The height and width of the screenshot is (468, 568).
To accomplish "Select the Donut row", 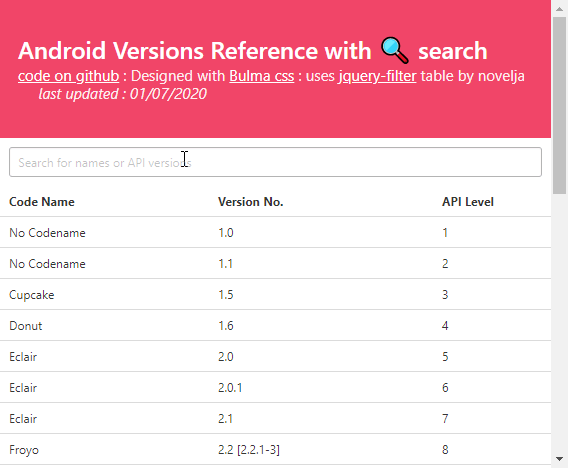I will [275, 326].
